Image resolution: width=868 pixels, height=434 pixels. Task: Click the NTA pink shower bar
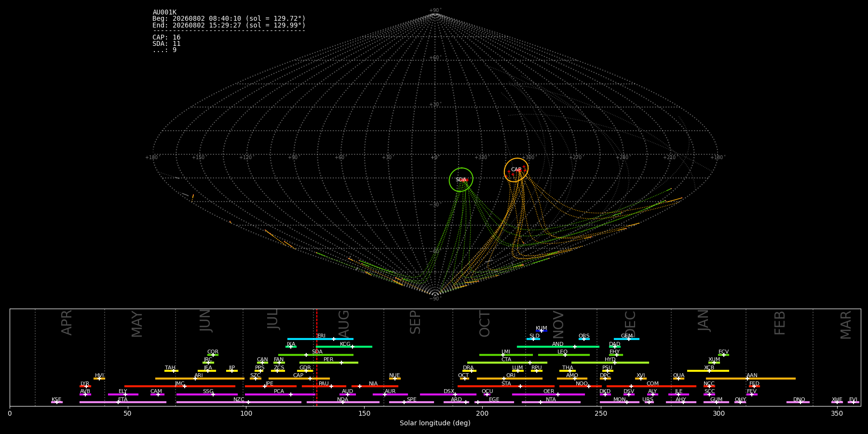click(x=551, y=402)
